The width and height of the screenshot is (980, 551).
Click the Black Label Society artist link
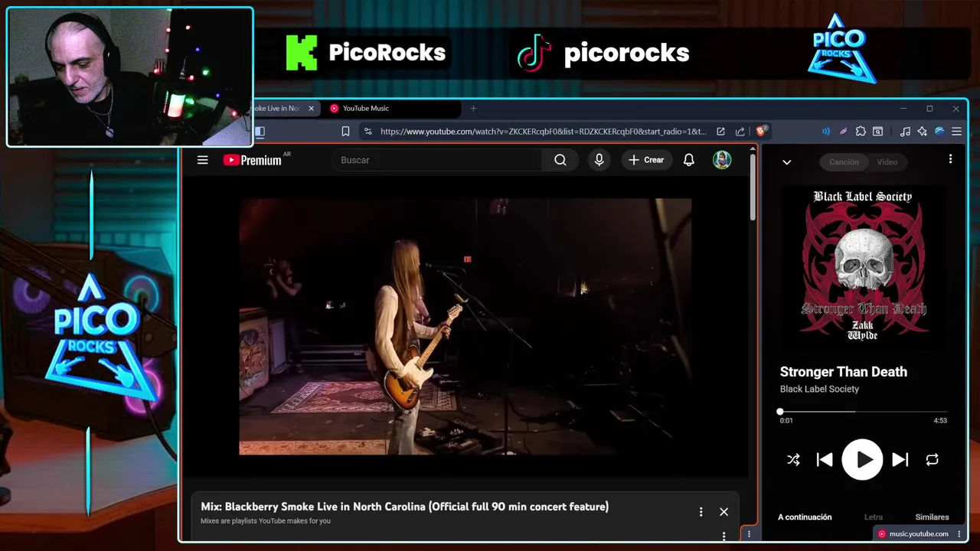tap(819, 389)
